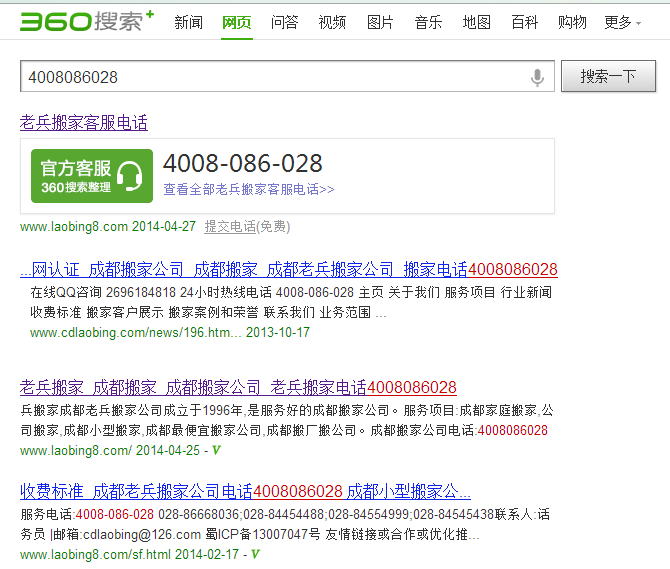The image size is (670, 569).
Task: Open the 音乐 tab
Action: 428,22
